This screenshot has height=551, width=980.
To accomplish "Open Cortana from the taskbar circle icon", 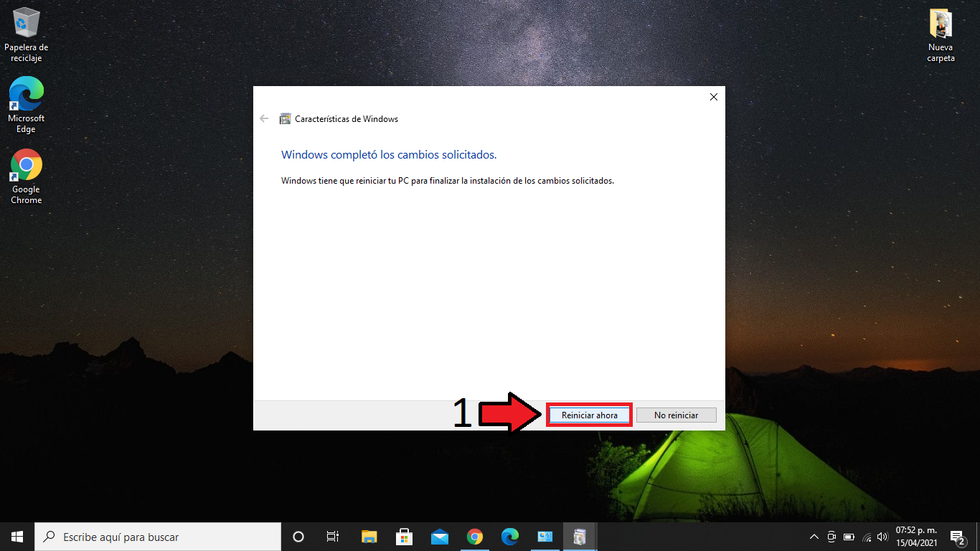I will (x=298, y=537).
